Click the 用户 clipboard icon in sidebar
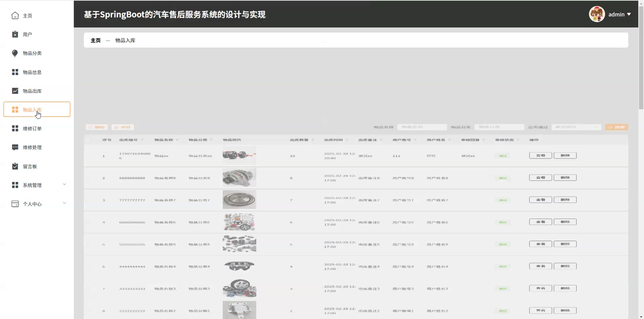The width and height of the screenshot is (644, 319). pyautogui.click(x=15, y=35)
